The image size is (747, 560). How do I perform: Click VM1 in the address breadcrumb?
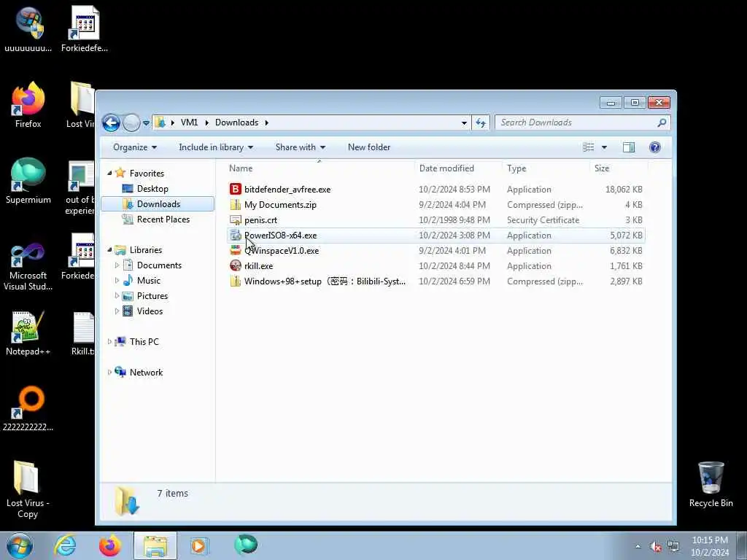tap(189, 122)
